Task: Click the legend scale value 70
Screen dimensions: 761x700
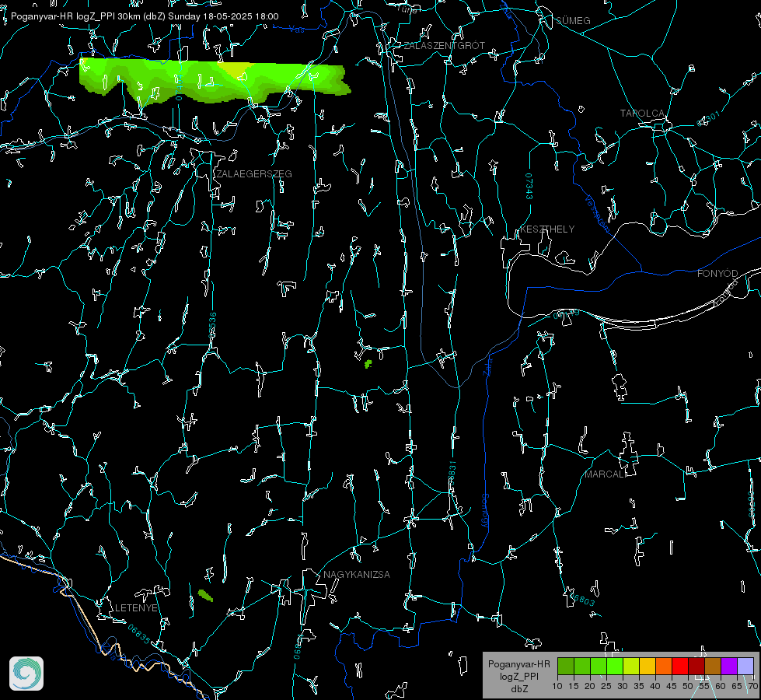Action: (752, 687)
